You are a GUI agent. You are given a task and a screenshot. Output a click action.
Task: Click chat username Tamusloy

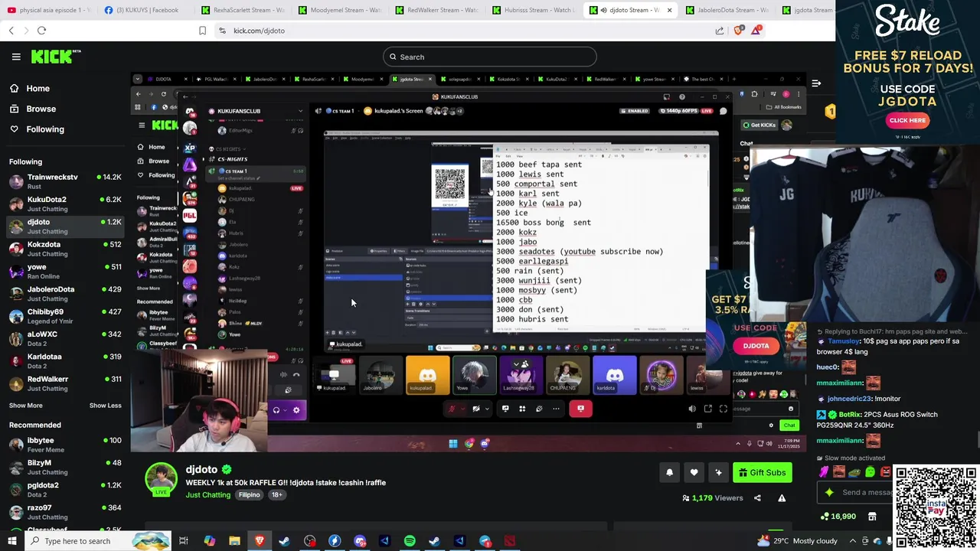pyautogui.click(x=844, y=341)
